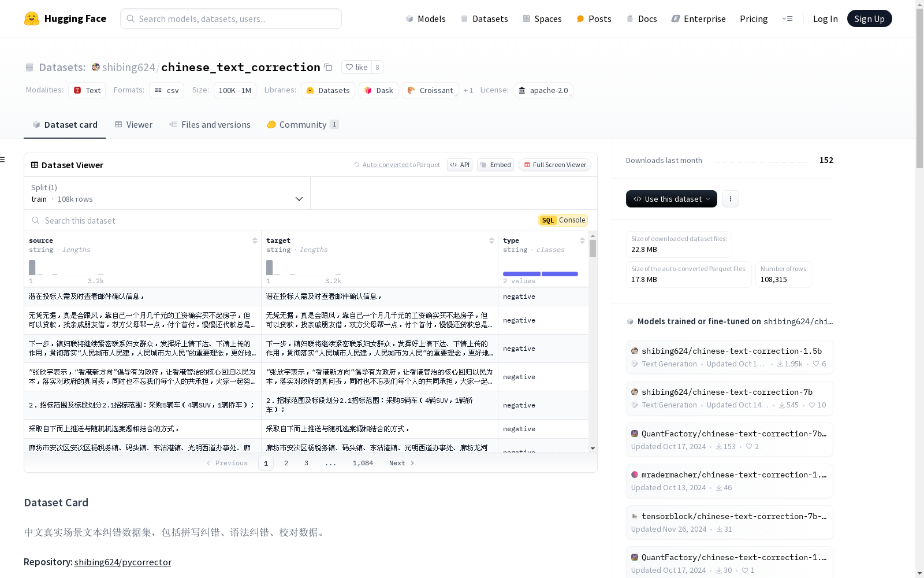Click the Previous page button
This screenshot has height=578, width=924.
227,463
